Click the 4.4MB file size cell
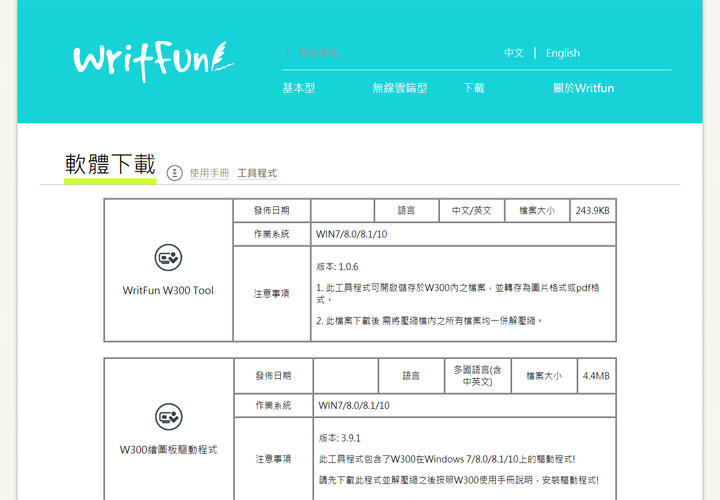 [x=596, y=376]
